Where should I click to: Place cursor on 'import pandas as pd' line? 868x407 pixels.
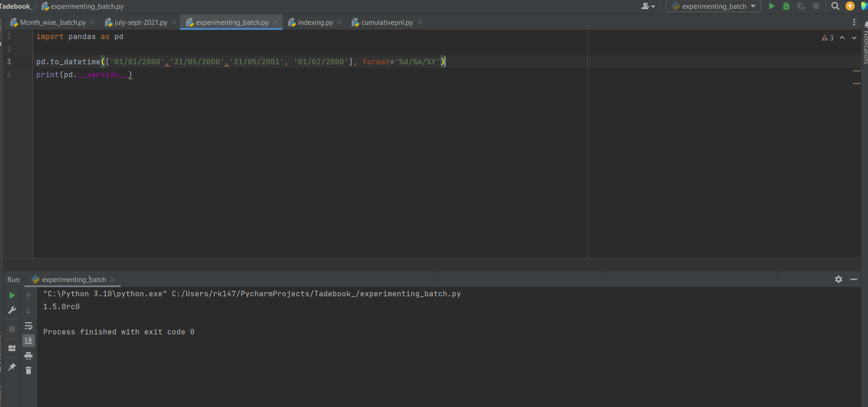coord(80,36)
